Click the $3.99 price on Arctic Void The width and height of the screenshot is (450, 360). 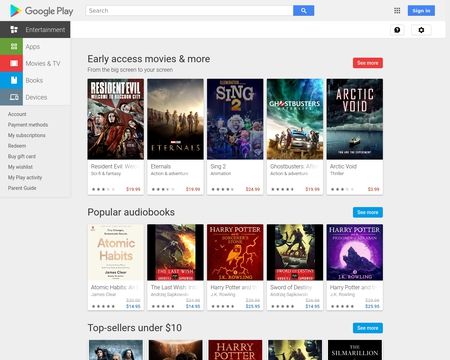click(x=374, y=189)
